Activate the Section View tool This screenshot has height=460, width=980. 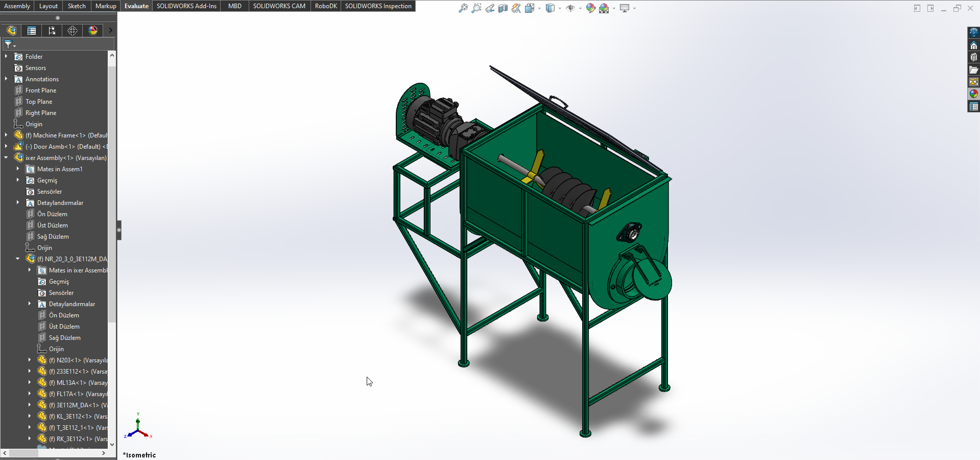click(503, 8)
